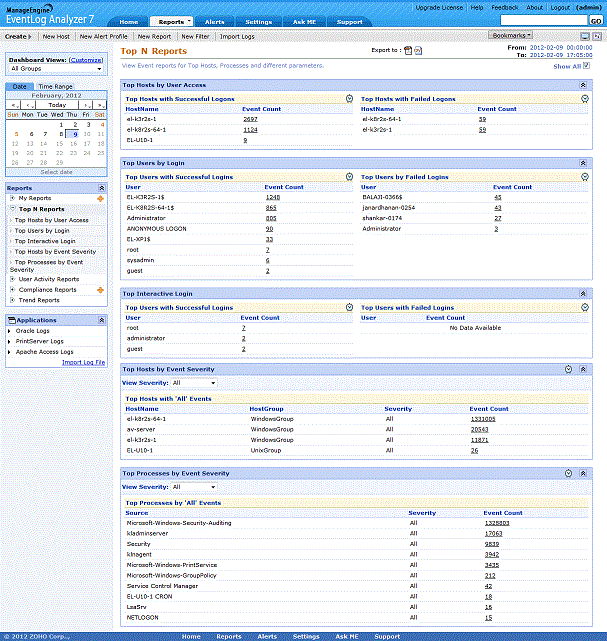Collapse the Top Hosts by User Access panel
607x641 pixels.
584,86
